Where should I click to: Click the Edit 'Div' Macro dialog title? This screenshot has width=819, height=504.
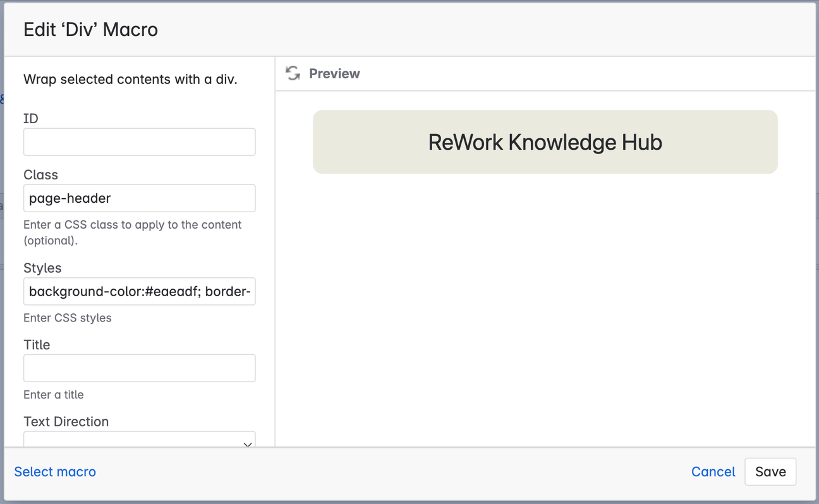pos(90,29)
